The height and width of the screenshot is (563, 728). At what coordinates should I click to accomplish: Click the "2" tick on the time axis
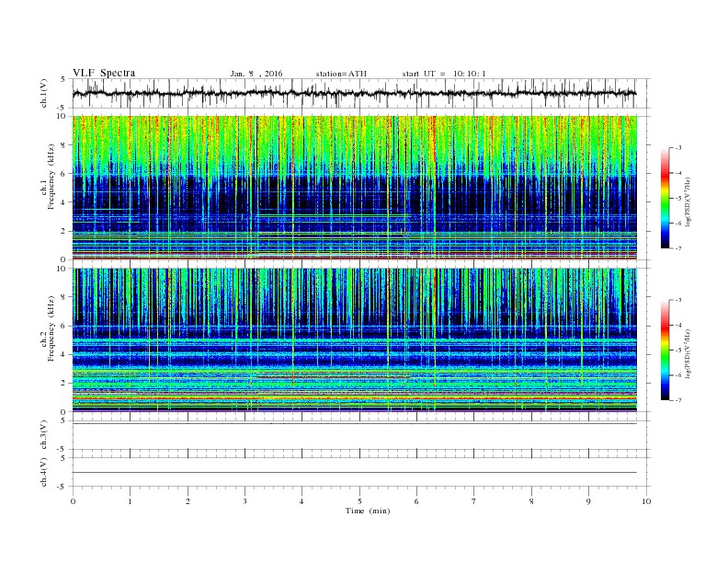point(188,501)
